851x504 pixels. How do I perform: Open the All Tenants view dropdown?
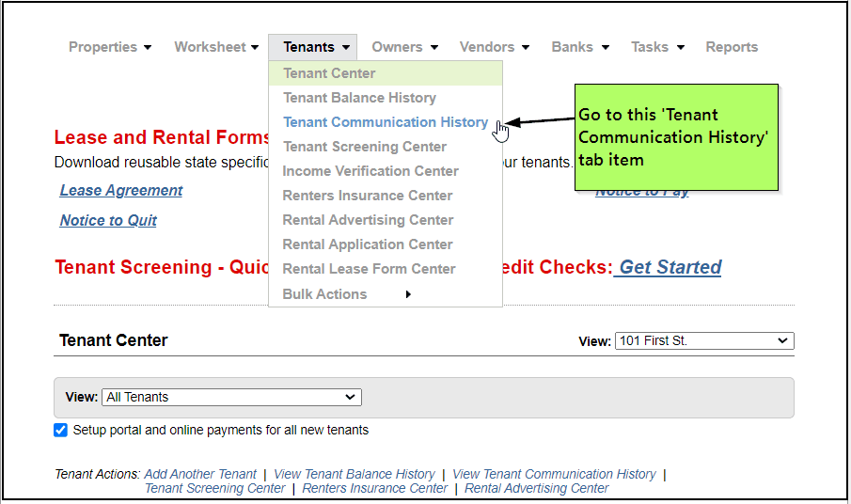click(x=231, y=397)
